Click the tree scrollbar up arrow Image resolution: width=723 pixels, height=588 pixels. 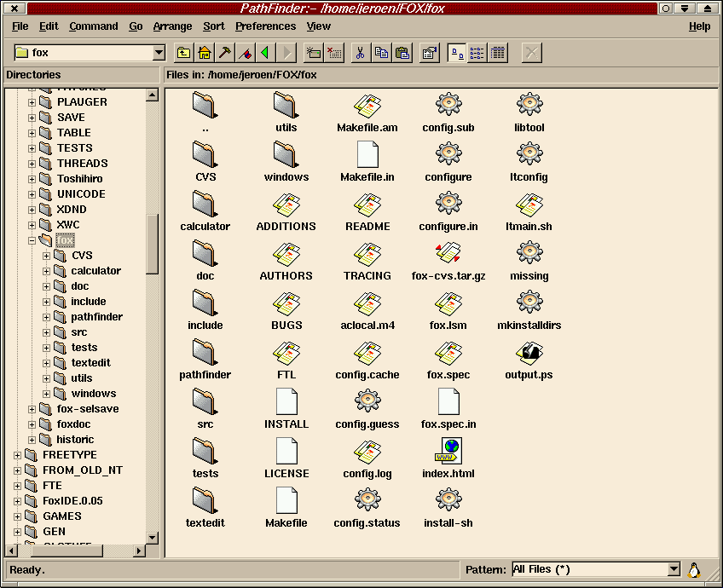point(152,95)
